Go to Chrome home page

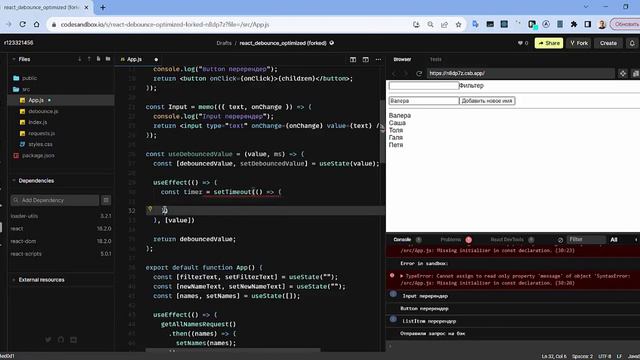coord(37,24)
